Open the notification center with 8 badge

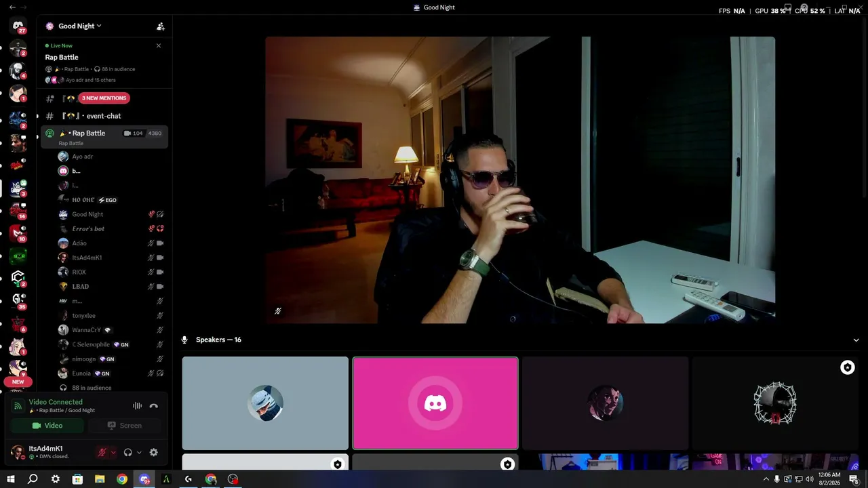[854, 479]
